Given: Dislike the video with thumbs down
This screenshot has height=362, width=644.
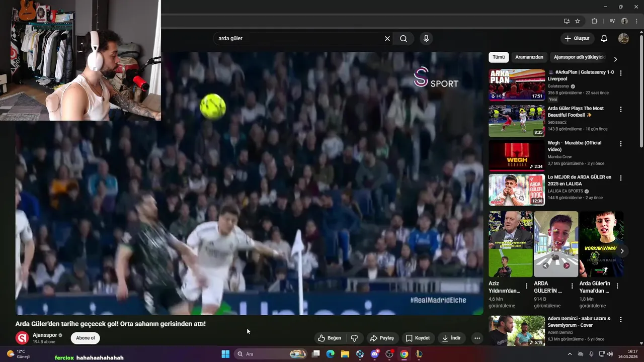Looking at the screenshot, I should pos(354,338).
